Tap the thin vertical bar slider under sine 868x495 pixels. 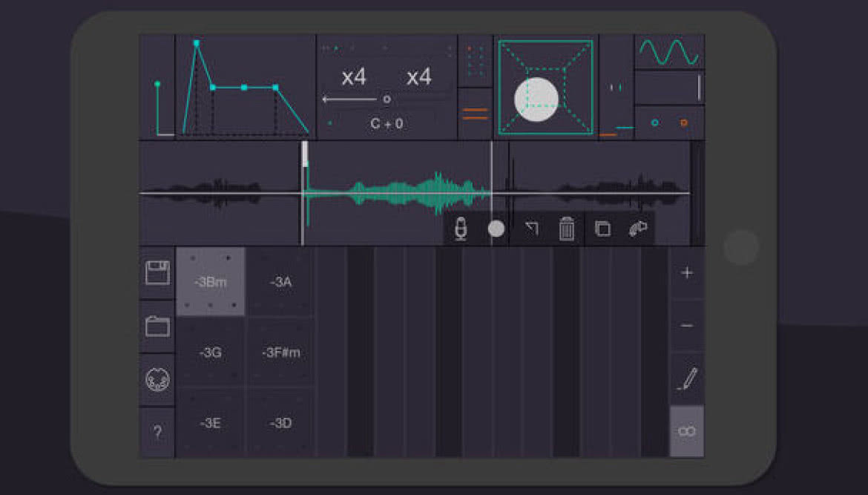[x=699, y=87]
